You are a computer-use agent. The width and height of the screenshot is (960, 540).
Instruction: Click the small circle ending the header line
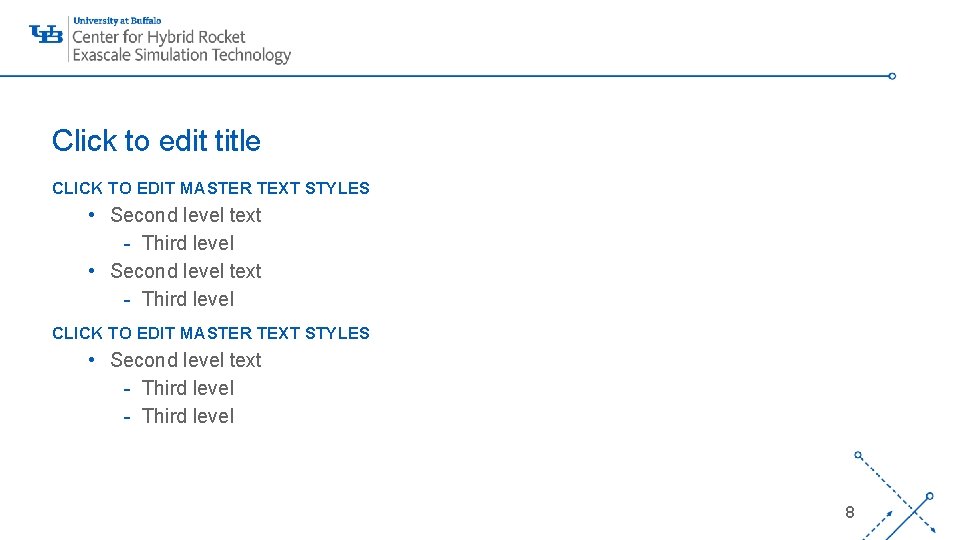click(892, 76)
